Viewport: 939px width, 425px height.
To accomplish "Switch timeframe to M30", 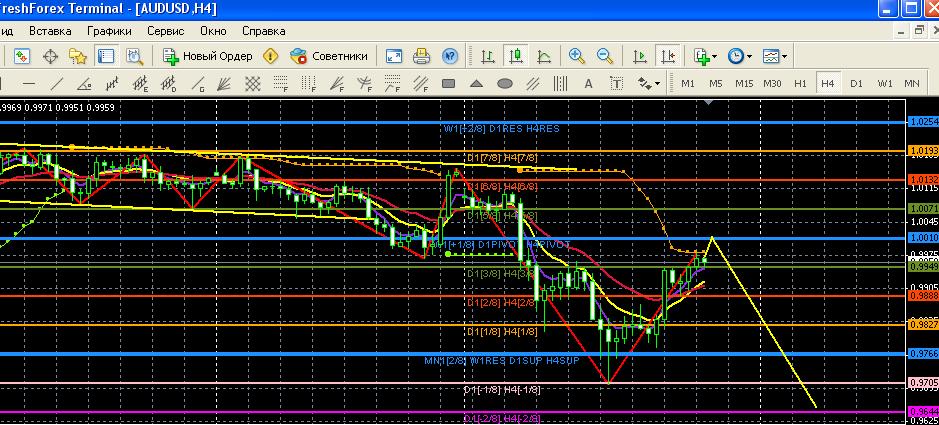I will point(772,84).
